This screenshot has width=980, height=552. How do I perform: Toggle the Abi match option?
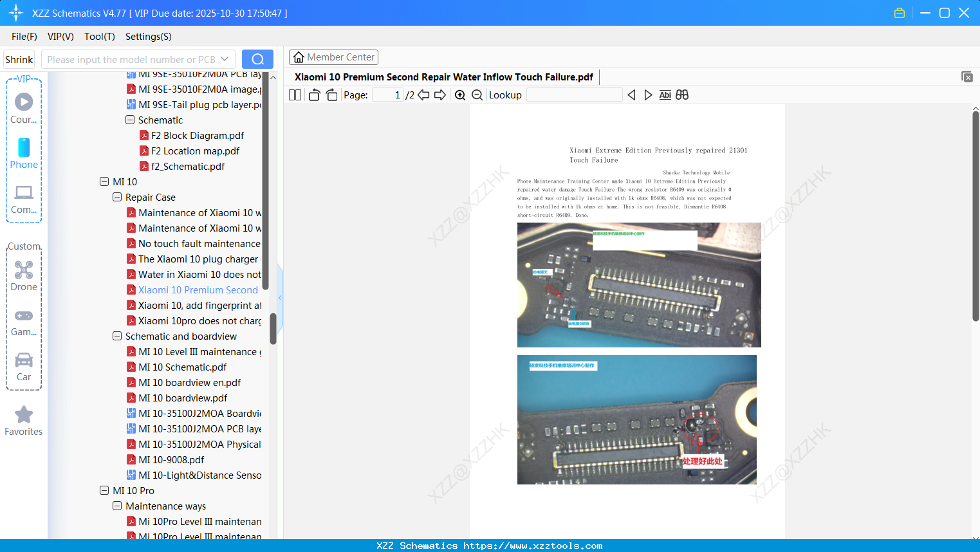[x=665, y=95]
